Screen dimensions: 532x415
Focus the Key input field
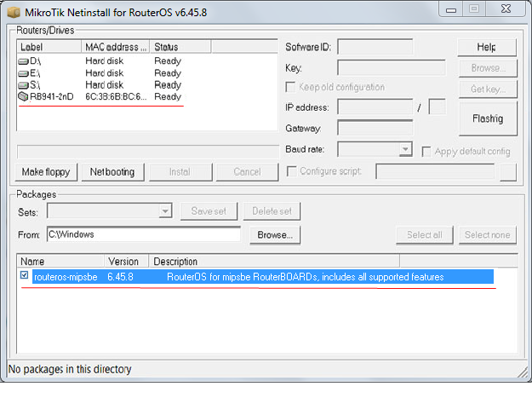(x=392, y=68)
